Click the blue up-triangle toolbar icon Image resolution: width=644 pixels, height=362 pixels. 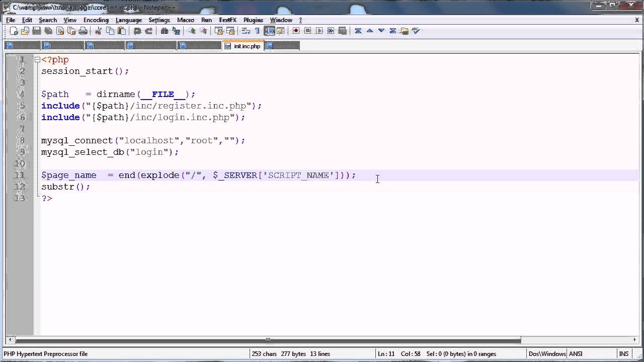370,31
